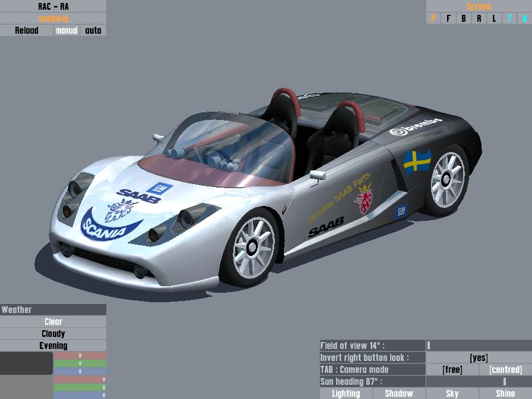Select the B back view button
The width and height of the screenshot is (532, 399).
point(464,18)
